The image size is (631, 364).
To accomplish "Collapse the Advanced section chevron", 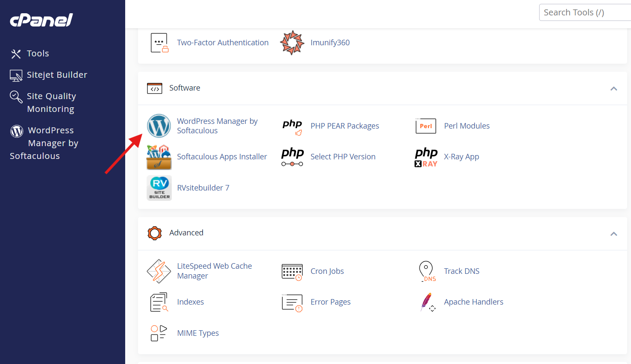I will [613, 234].
